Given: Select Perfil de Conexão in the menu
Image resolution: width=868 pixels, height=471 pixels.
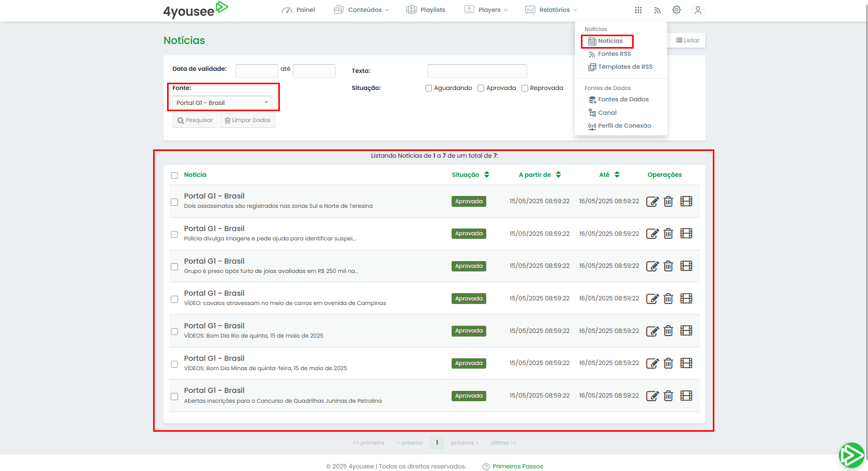Looking at the screenshot, I should 620,126.
